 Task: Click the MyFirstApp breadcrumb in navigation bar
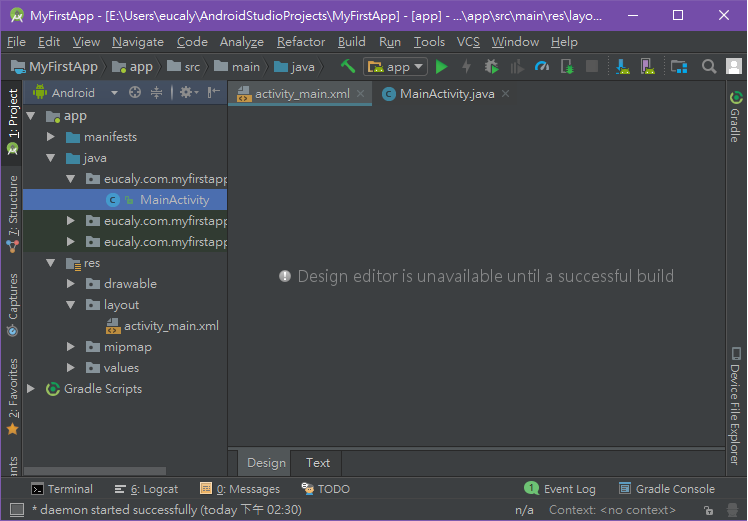[x=54, y=67]
